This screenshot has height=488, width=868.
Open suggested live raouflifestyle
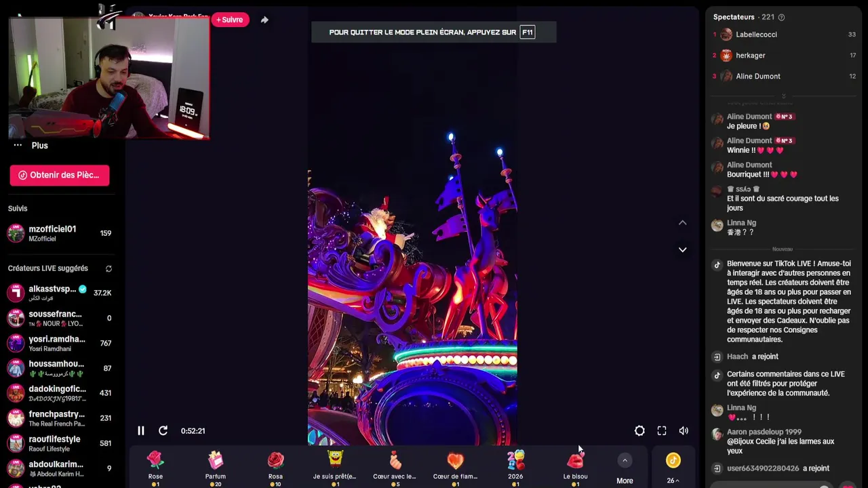[60, 443]
